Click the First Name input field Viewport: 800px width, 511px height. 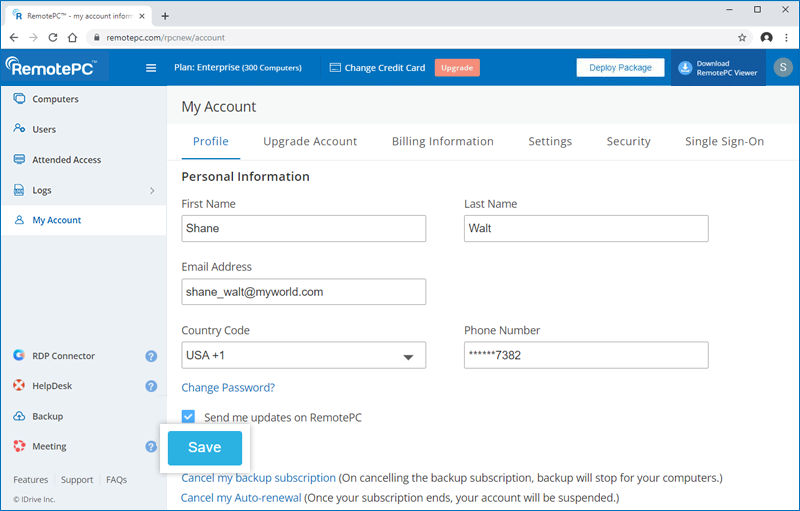click(x=304, y=228)
